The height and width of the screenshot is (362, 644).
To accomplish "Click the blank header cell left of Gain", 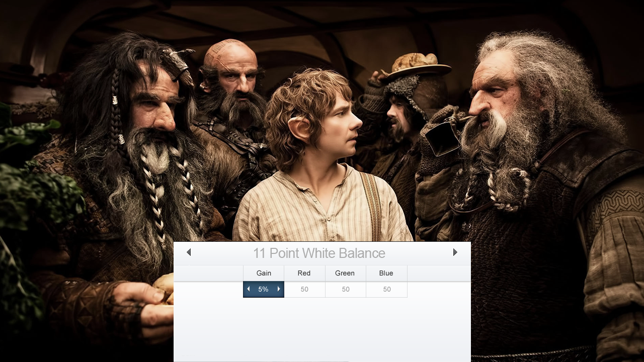I will (x=208, y=273).
